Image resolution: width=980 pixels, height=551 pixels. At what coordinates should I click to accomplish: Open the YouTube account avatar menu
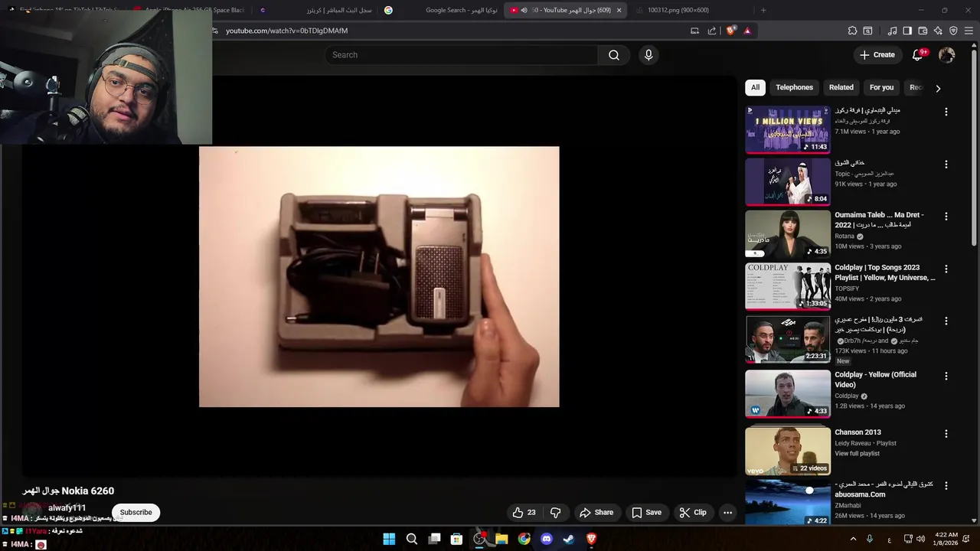coord(947,55)
